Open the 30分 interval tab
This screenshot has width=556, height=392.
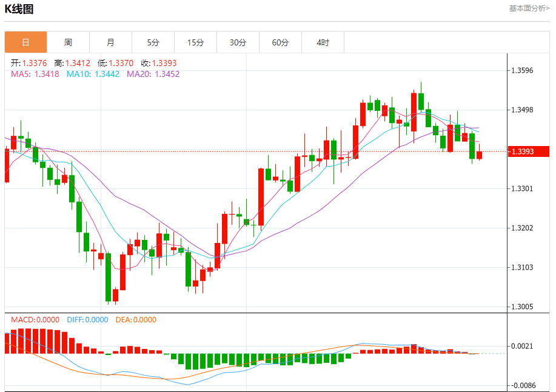[238, 42]
